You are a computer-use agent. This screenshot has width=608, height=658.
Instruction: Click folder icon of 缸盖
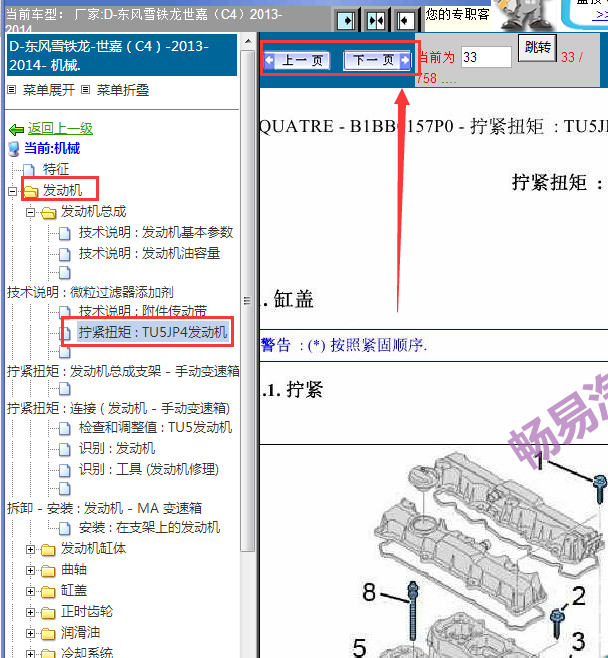tap(48, 591)
